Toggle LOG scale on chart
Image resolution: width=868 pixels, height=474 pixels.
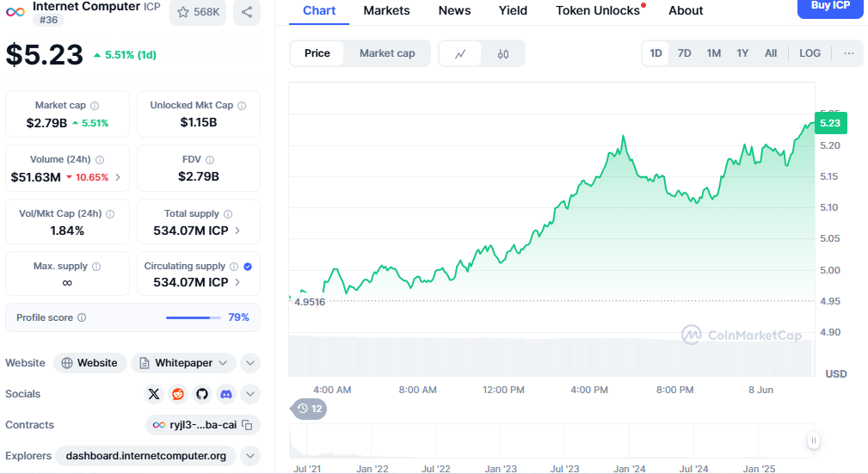pyautogui.click(x=810, y=53)
